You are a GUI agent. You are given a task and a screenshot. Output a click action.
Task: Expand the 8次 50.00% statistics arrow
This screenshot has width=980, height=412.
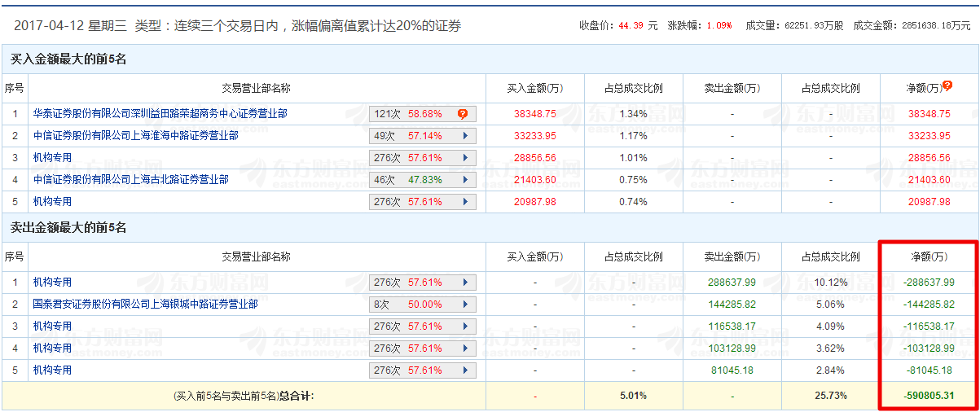click(465, 305)
